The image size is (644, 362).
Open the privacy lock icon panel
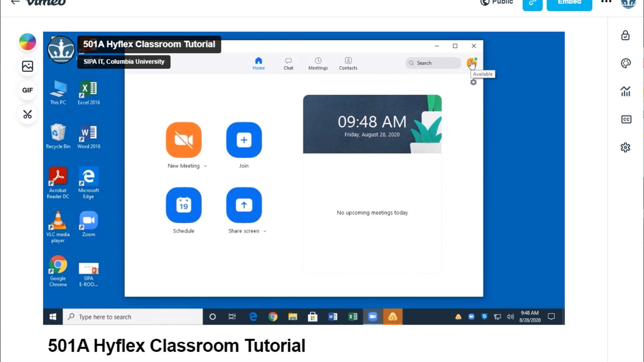tap(625, 35)
